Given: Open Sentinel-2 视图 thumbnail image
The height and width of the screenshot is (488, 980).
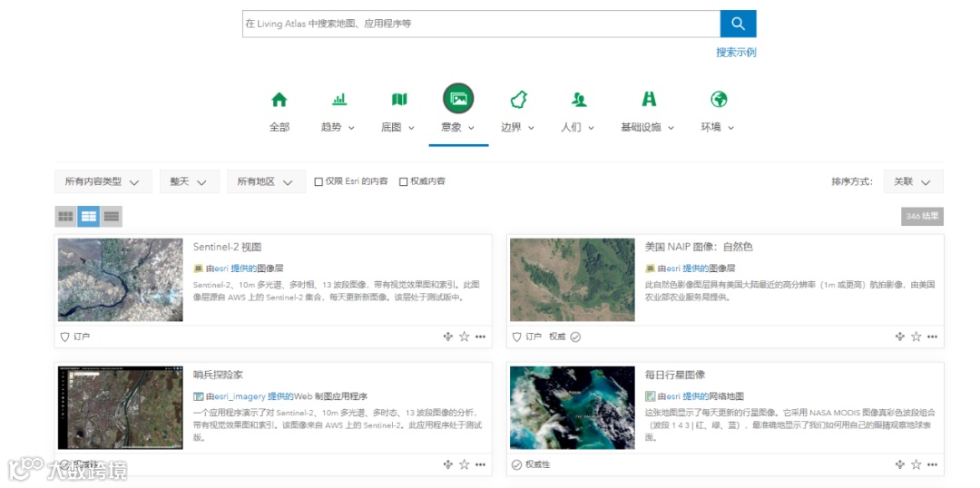Looking at the screenshot, I should 121,280.
